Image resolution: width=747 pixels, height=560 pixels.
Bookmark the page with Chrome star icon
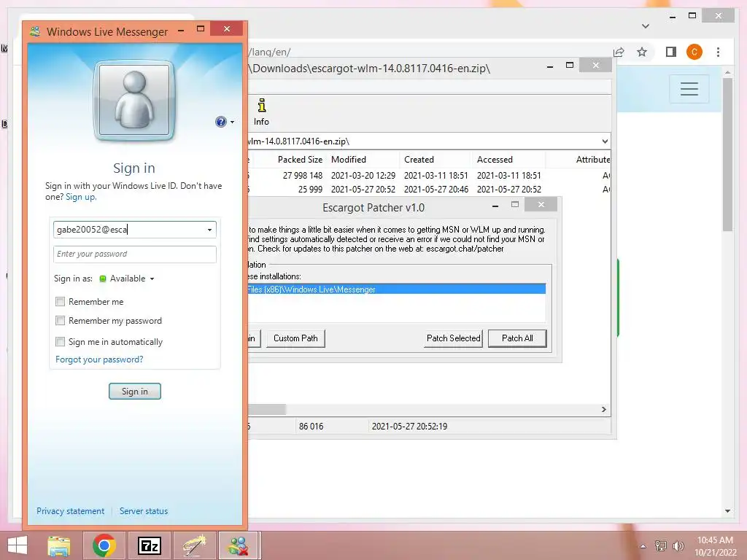click(x=642, y=52)
